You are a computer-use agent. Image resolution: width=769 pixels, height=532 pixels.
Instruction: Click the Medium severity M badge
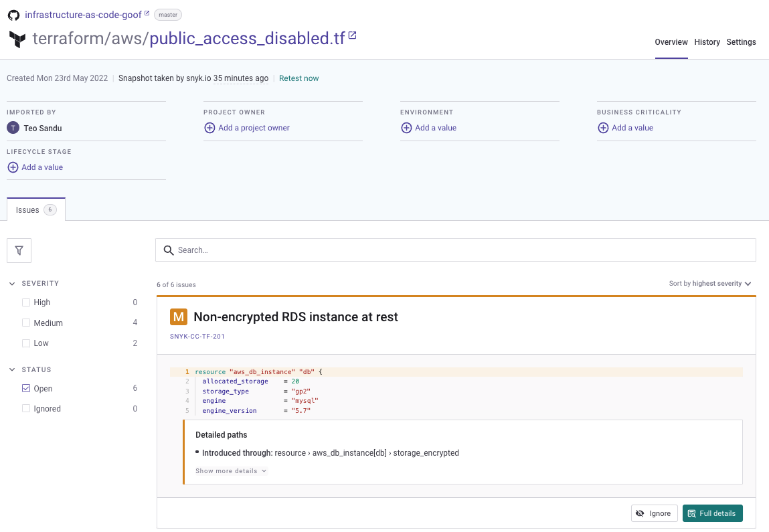pyautogui.click(x=178, y=317)
